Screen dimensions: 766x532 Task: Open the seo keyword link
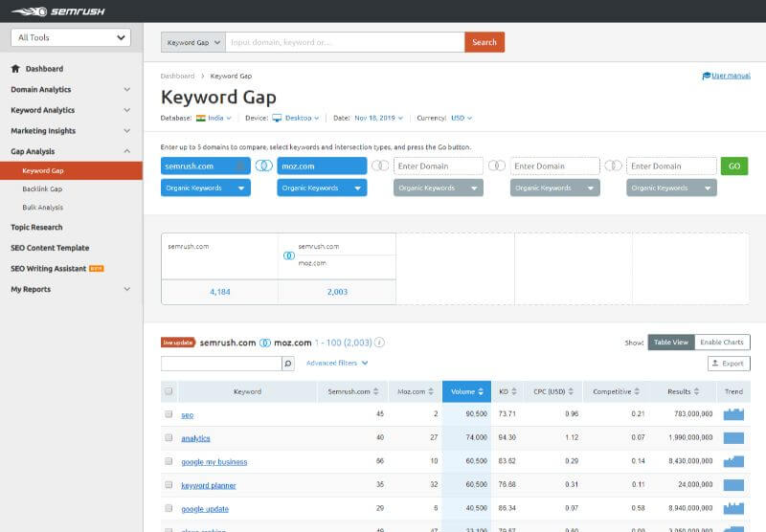[x=187, y=415]
